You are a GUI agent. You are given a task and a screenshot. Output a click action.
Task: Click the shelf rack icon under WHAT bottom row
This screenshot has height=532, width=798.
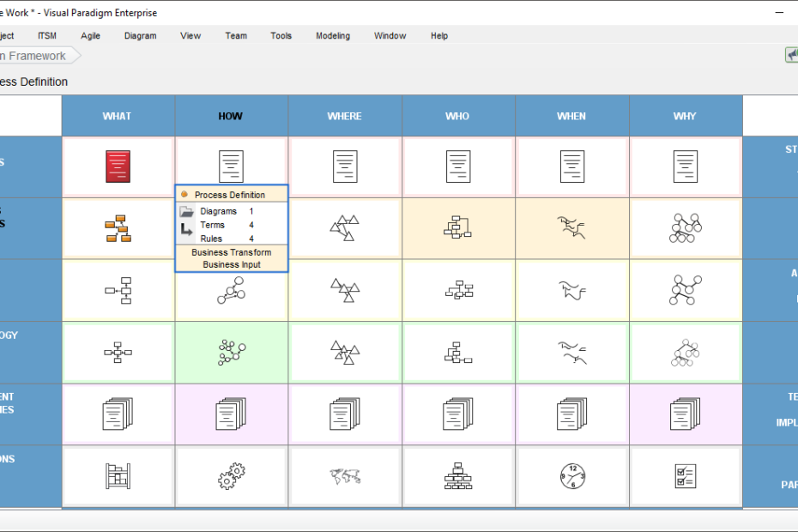(x=117, y=476)
